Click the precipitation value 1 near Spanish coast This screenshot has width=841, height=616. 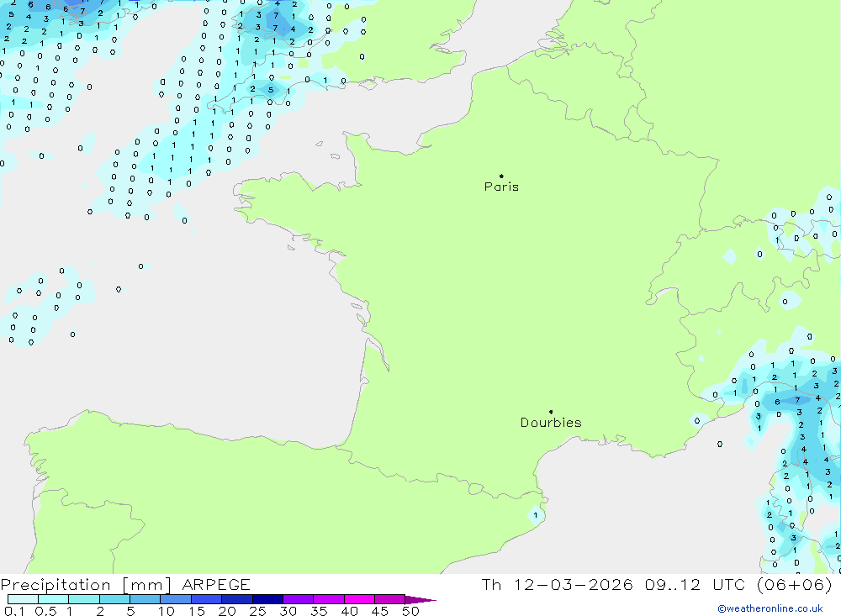535,515
